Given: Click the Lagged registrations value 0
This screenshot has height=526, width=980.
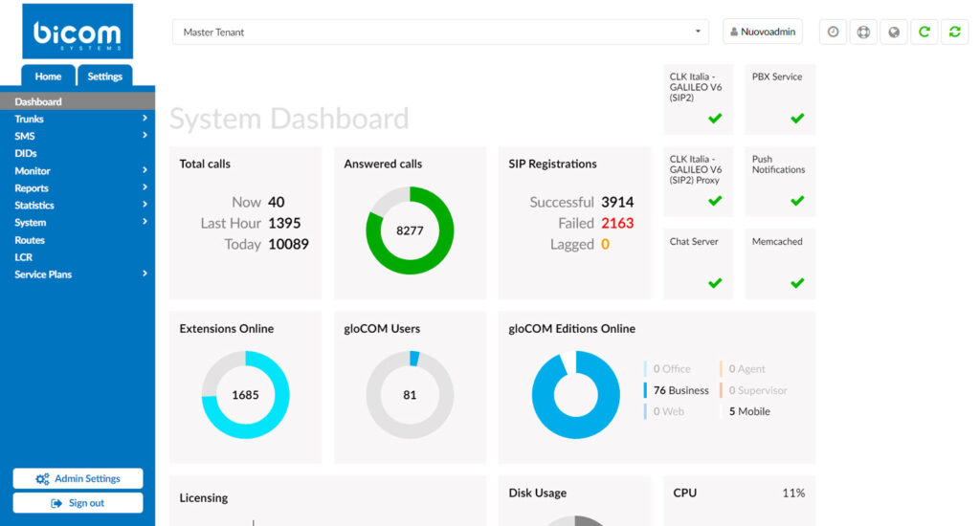Looking at the screenshot, I should 605,244.
